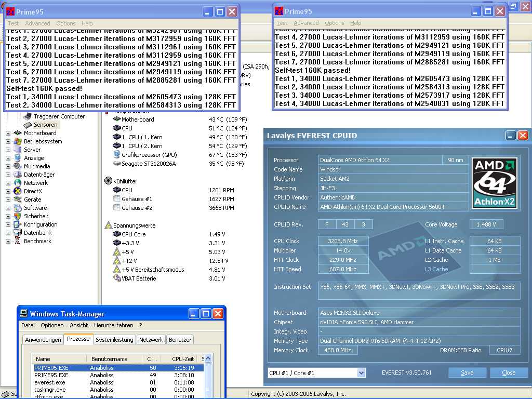Viewport: 532px width, 399px height.
Task: Switch to Systemleistung tab in Task-Manager
Action: [x=114, y=340]
